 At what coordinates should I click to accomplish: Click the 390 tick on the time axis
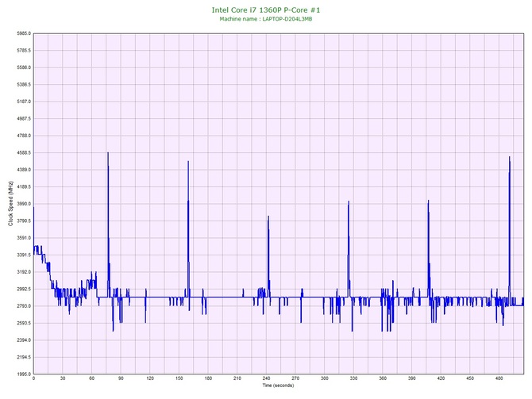click(412, 378)
